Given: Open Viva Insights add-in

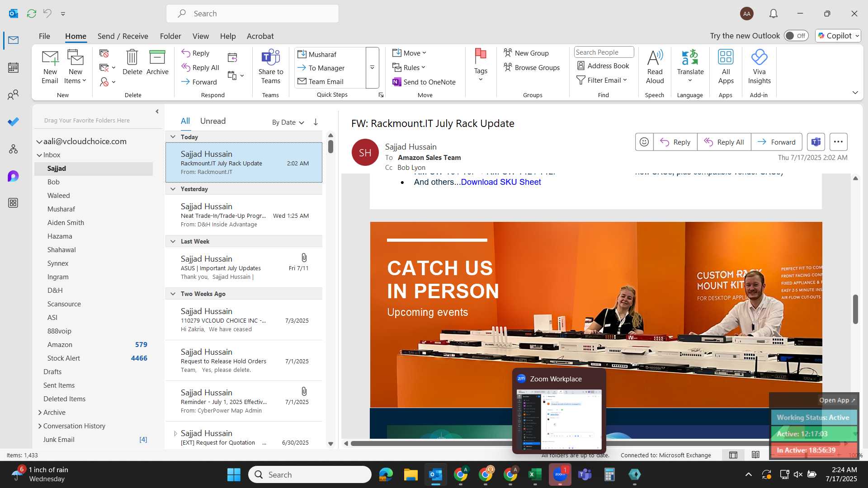Looking at the screenshot, I should pyautogui.click(x=759, y=67).
